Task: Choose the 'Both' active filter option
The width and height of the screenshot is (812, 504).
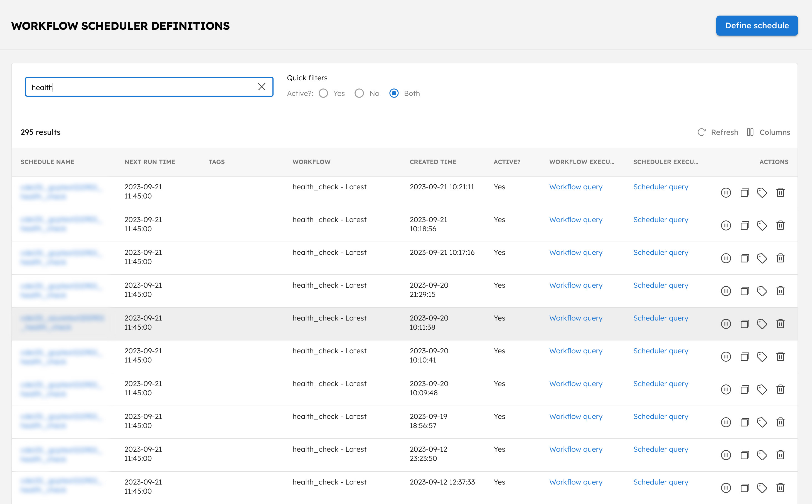Action: [x=394, y=93]
